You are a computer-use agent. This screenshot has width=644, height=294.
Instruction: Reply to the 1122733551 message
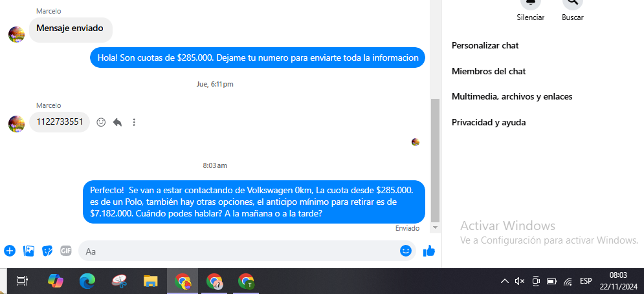tap(117, 122)
